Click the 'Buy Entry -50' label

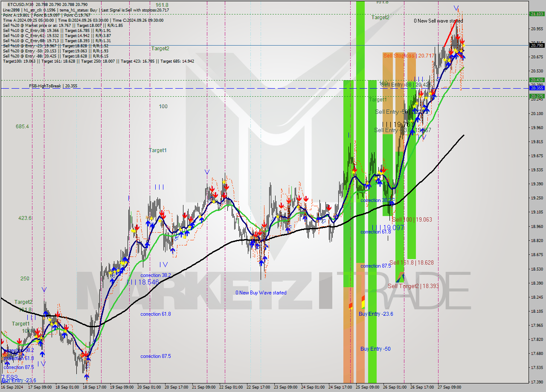point(375,349)
